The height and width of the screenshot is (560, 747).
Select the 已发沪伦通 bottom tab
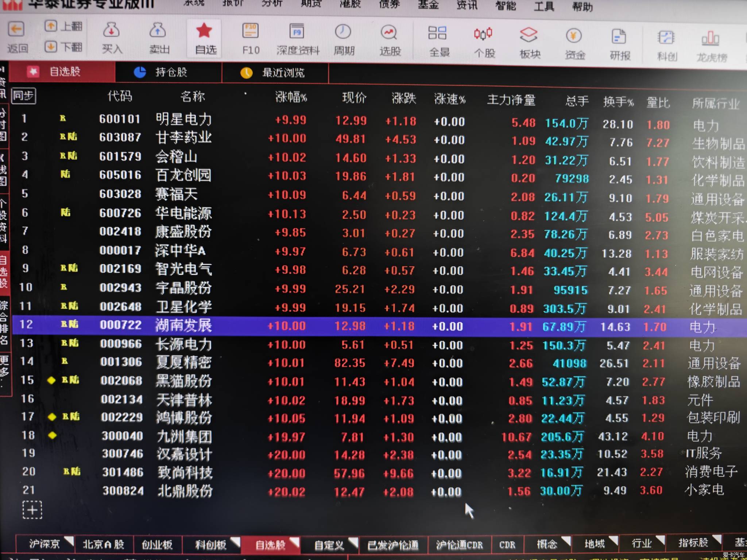coord(393,545)
